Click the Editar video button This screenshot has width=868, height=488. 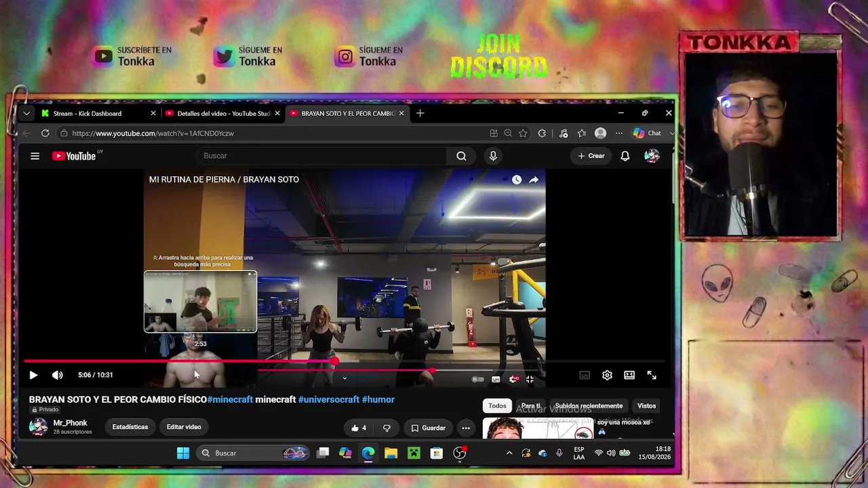[184, 427]
